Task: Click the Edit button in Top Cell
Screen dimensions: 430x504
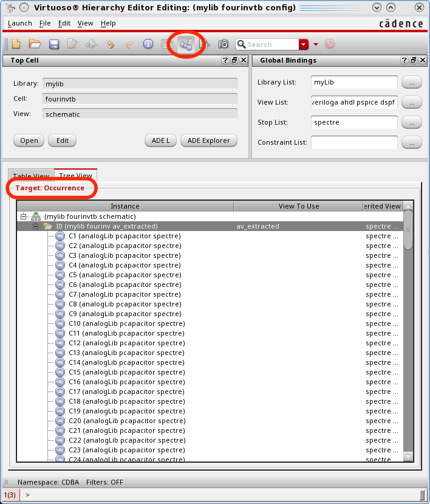Action: [x=63, y=140]
